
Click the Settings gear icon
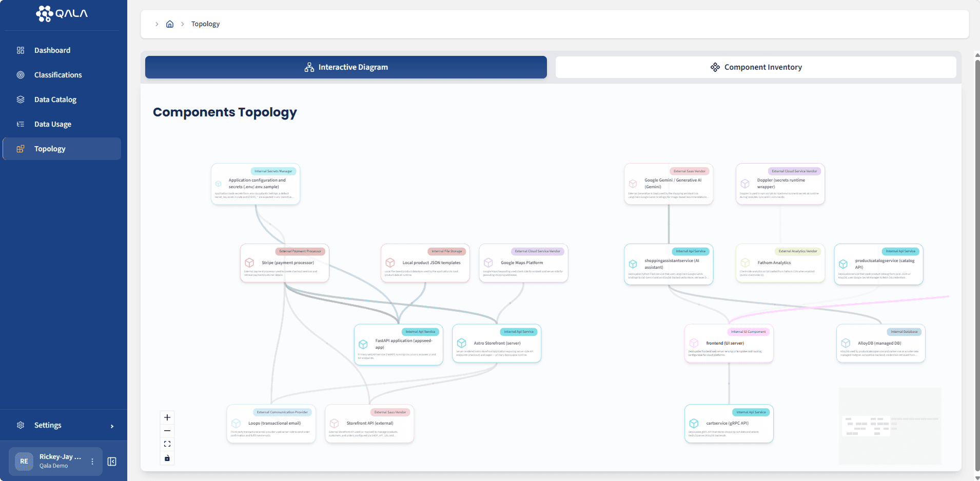[x=21, y=425]
